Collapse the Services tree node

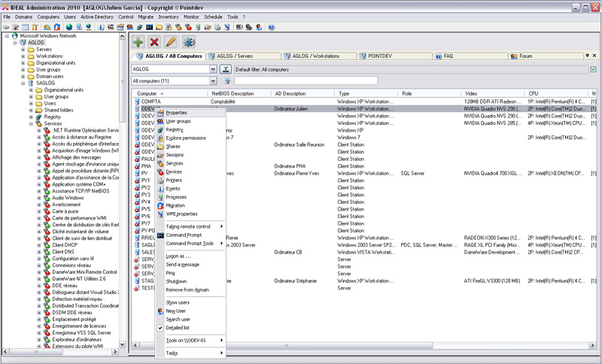point(32,124)
